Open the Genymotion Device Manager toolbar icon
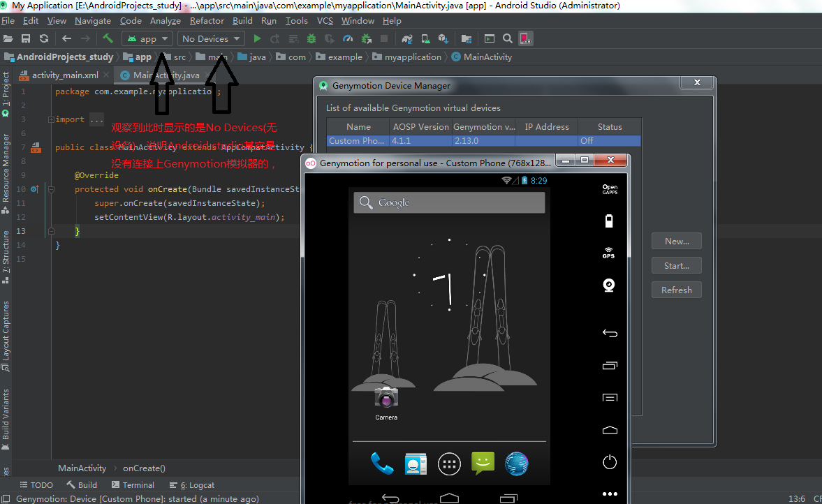This screenshot has height=504, width=822. [x=525, y=38]
